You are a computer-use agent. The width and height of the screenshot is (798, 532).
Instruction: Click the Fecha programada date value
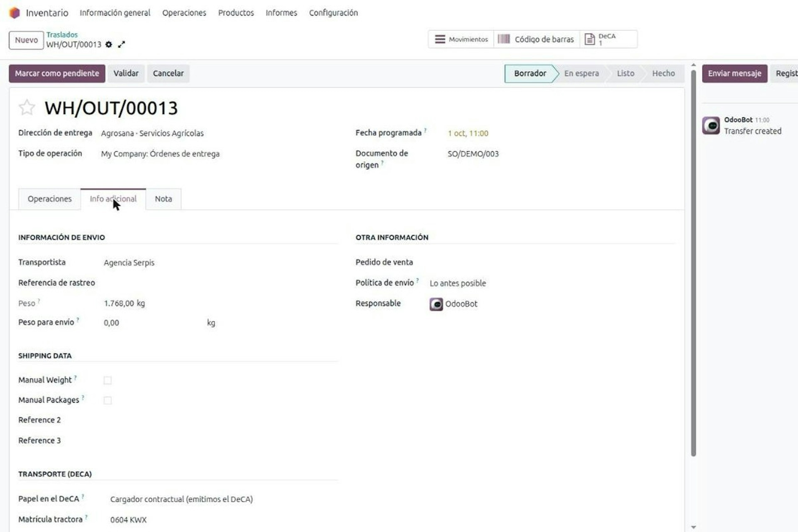(x=468, y=133)
